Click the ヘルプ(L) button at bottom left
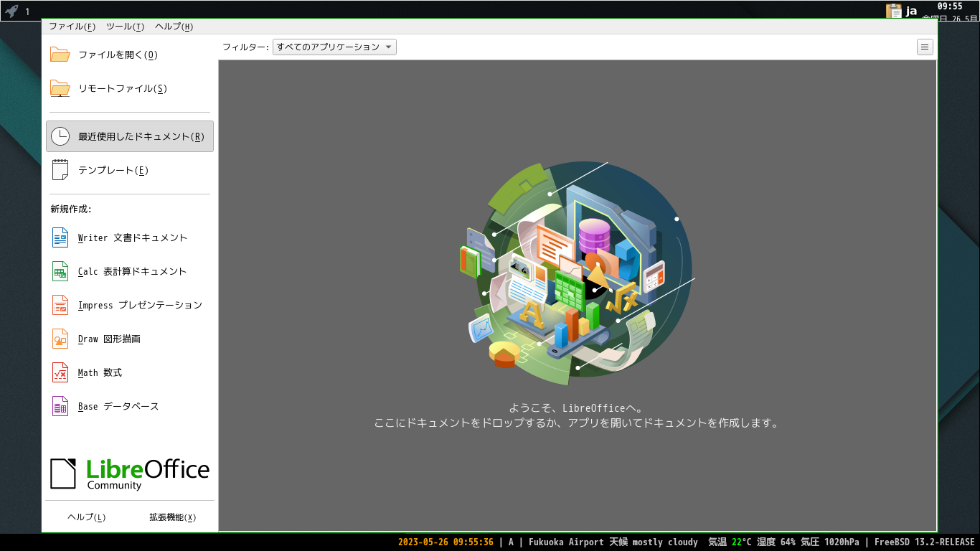The width and height of the screenshot is (980, 551). [86, 517]
